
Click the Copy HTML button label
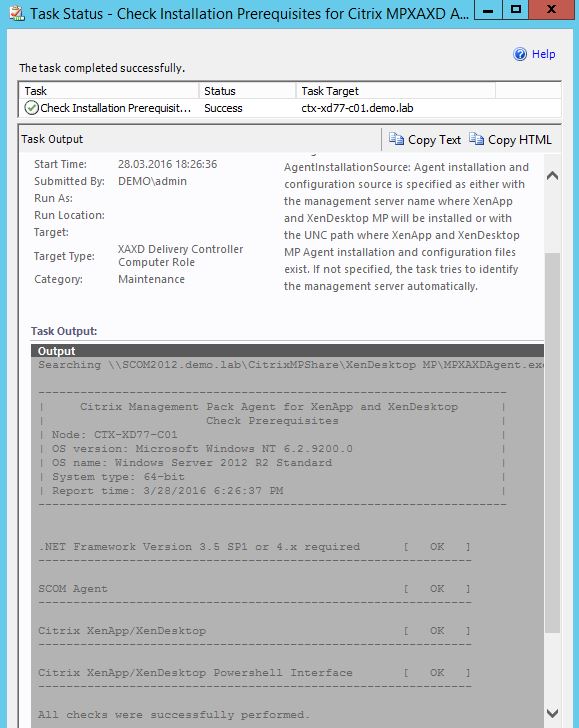[x=520, y=140]
